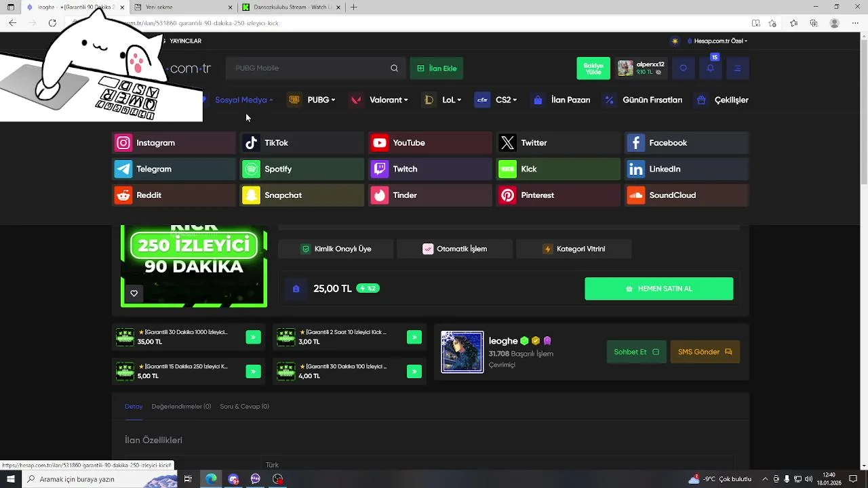The width and height of the screenshot is (868, 488).
Task: Open Garantili 30 Dakika 100 İzleyici arrow
Action: (414, 371)
